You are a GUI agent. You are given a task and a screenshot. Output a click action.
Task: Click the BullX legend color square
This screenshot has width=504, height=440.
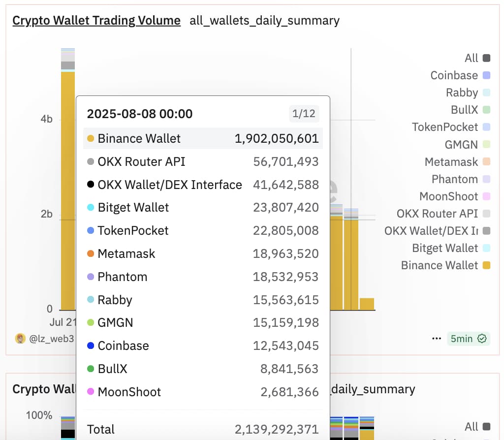point(486,110)
